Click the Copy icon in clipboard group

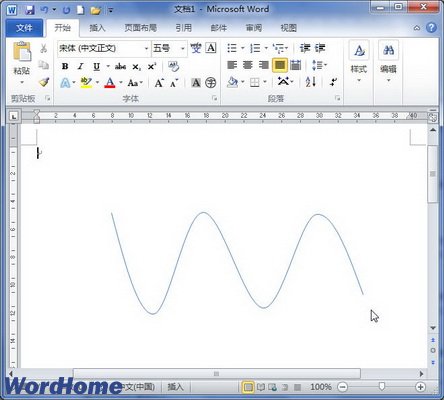coord(43,65)
